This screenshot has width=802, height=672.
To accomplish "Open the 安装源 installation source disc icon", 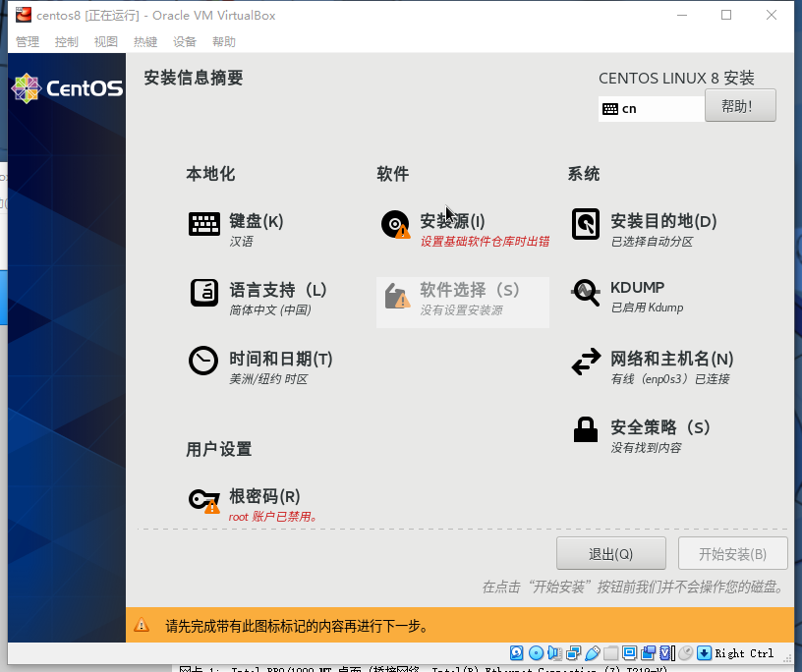I will [x=395, y=224].
